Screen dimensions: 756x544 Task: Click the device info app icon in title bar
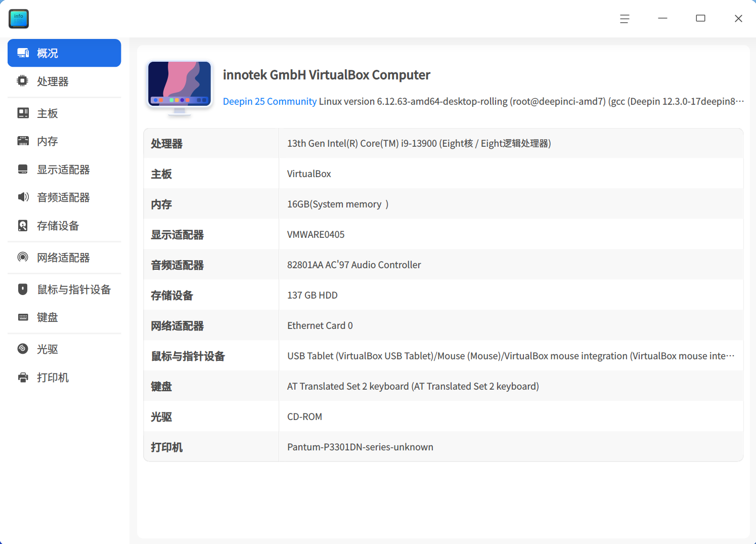[x=19, y=19]
